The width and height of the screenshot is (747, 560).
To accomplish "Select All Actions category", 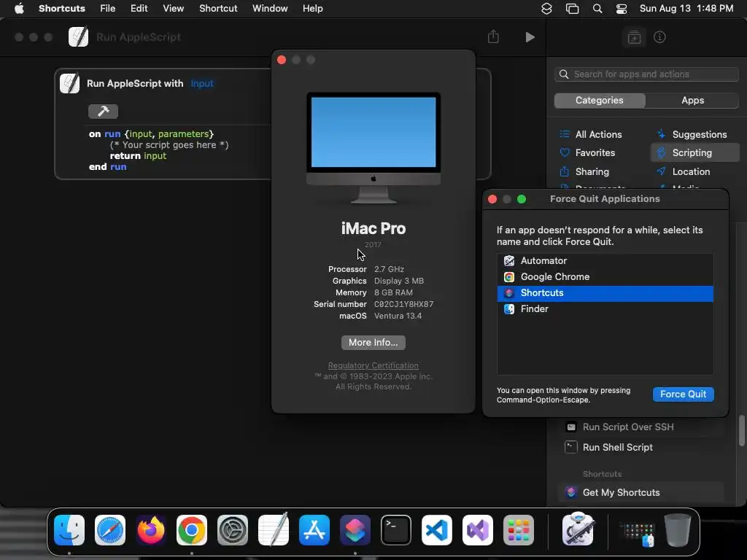I will tap(591, 134).
